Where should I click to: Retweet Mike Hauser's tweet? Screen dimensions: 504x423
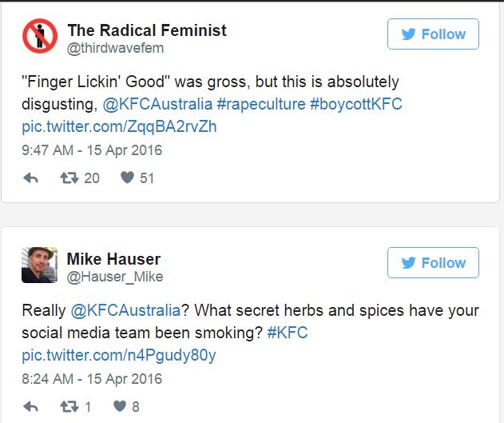tap(69, 407)
